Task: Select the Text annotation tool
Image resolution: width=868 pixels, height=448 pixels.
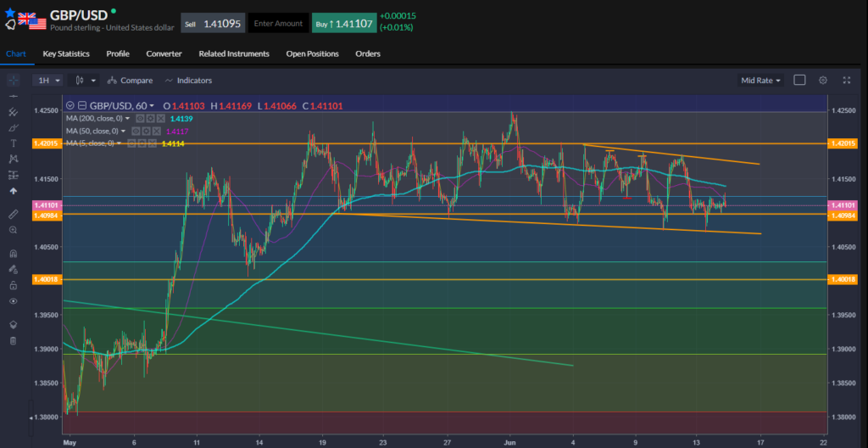Action: (x=13, y=143)
